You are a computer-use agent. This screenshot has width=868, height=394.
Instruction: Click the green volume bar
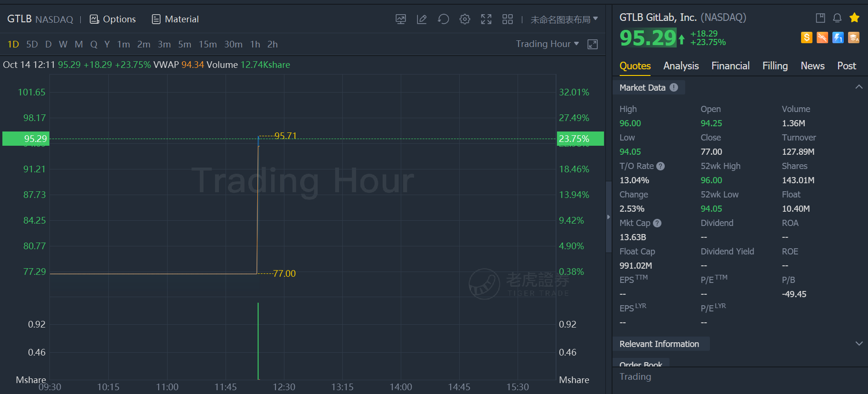(258, 341)
